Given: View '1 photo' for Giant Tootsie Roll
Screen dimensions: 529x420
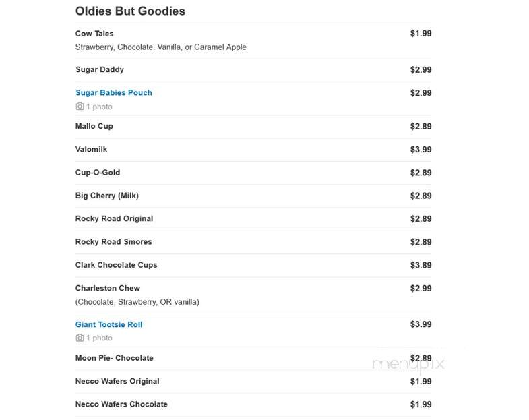Looking at the screenshot, I should (x=99, y=338).
